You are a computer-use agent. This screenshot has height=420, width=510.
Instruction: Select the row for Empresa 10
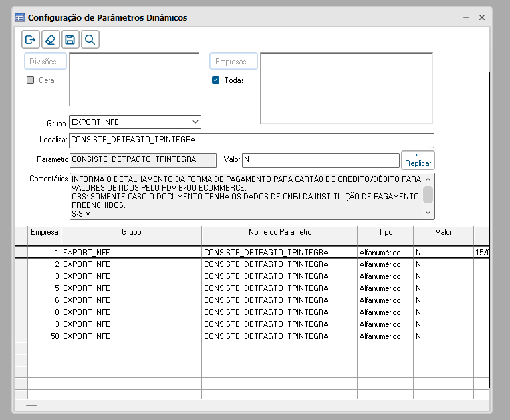(x=252, y=312)
